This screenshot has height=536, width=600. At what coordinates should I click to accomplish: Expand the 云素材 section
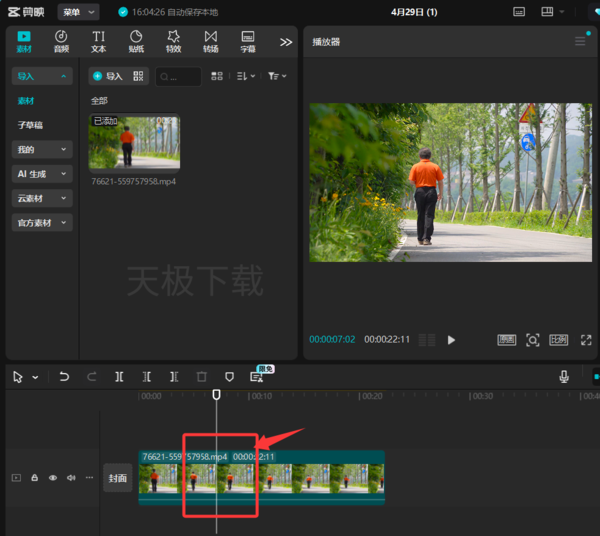pyautogui.click(x=42, y=199)
